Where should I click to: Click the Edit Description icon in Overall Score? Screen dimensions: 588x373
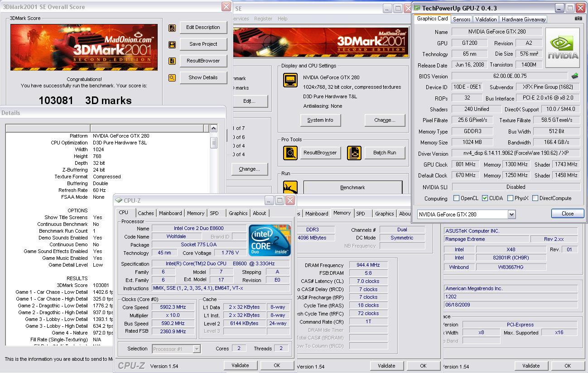[172, 28]
